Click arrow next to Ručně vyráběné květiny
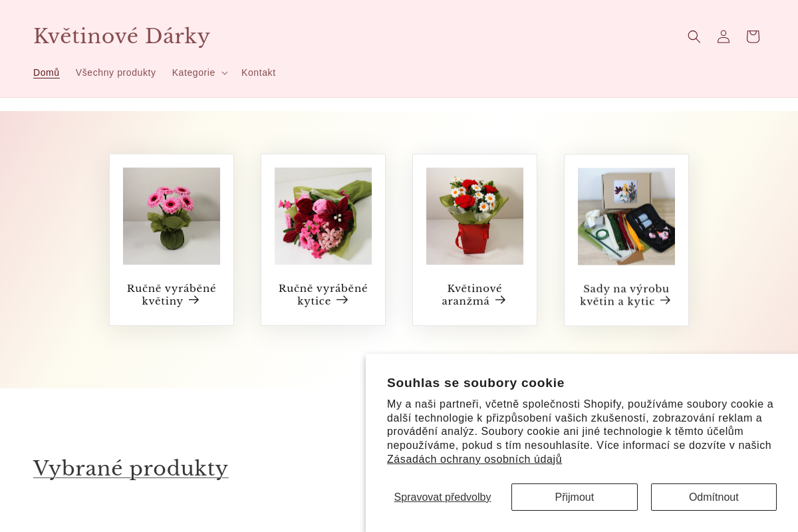Screen dimensions: 798x532 194,300
